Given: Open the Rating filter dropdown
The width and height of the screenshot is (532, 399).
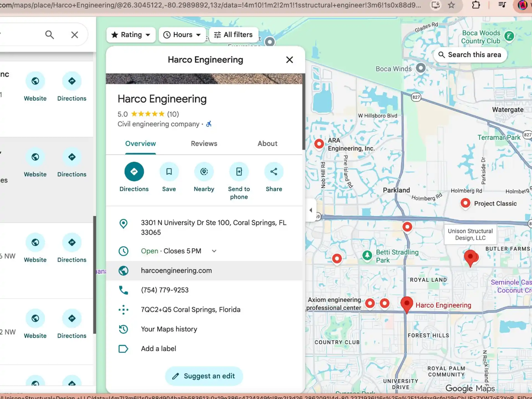Looking at the screenshot, I should pyautogui.click(x=131, y=35).
